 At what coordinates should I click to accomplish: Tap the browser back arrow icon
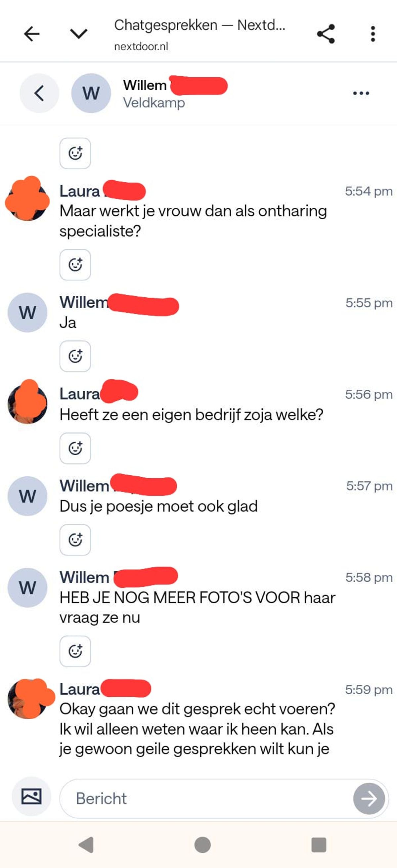point(32,34)
